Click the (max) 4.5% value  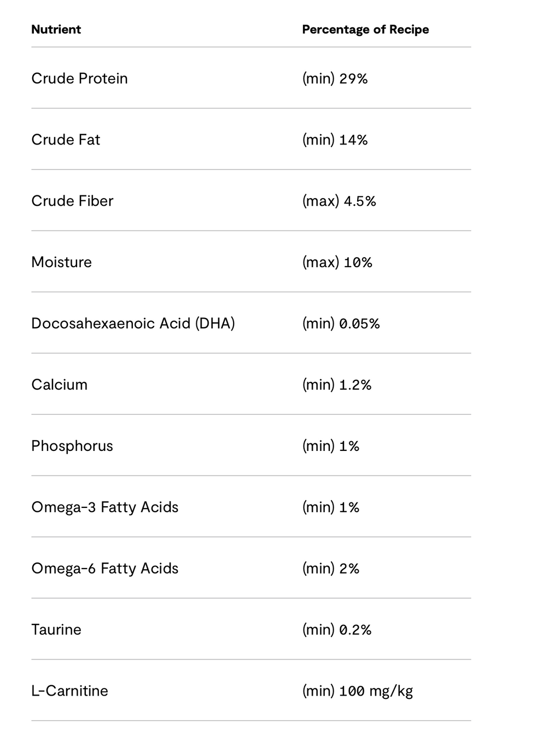point(339,201)
